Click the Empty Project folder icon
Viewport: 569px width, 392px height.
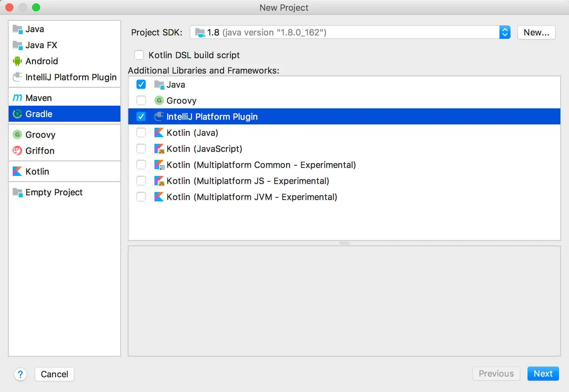click(17, 192)
